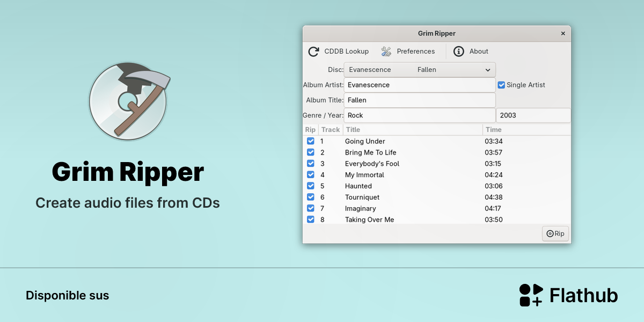Uncheck rip for Going Under
The height and width of the screenshot is (322, 644).
(311, 141)
